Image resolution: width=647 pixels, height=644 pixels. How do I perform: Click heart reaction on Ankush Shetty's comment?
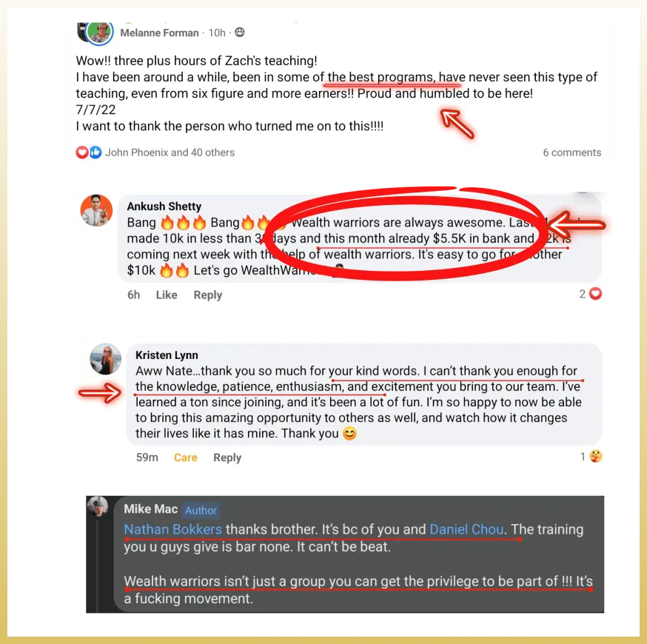tap(595, 294)
